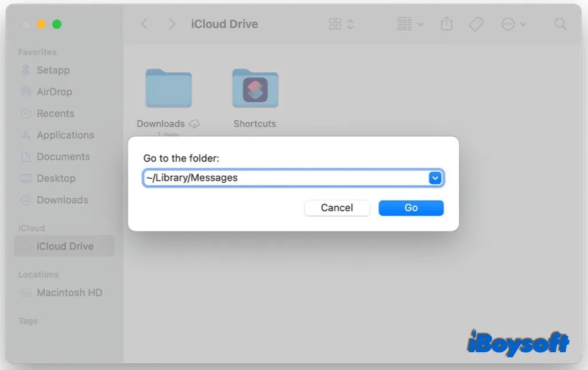Select the Shortcuts folder icon
This screenshot has height=370, width=588.
click(254, 88)
